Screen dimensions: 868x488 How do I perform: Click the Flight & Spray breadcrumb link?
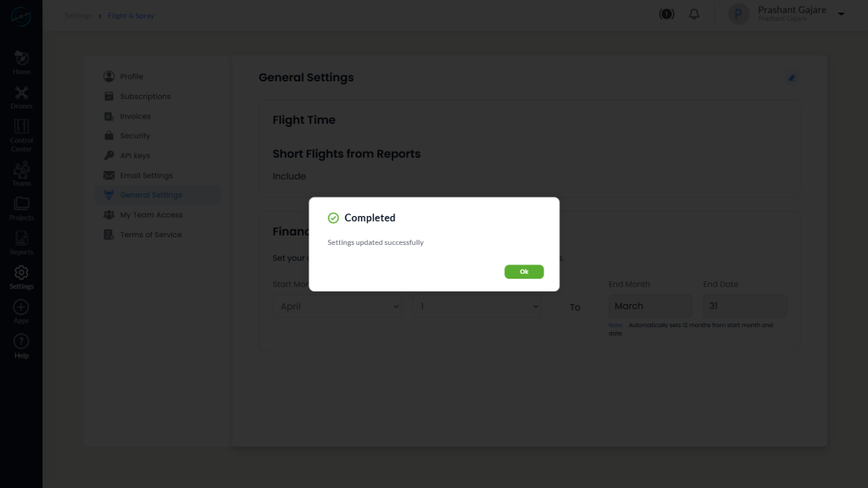pos(131,16)
